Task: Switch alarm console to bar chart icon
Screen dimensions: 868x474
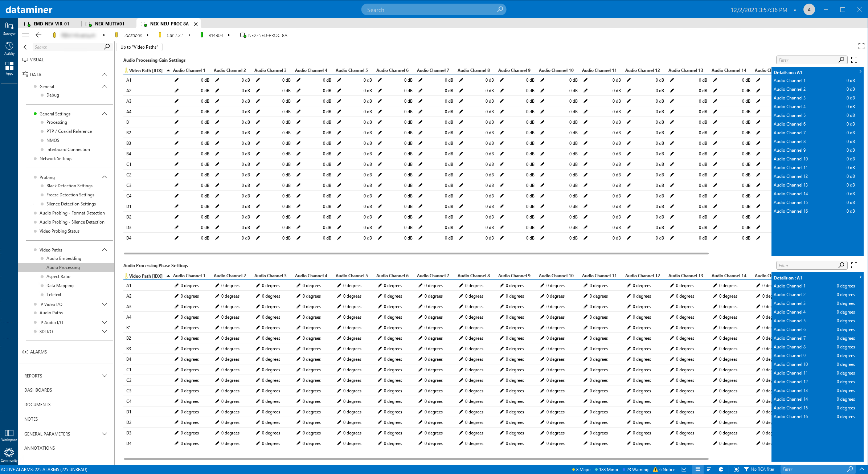Action: 709,469
